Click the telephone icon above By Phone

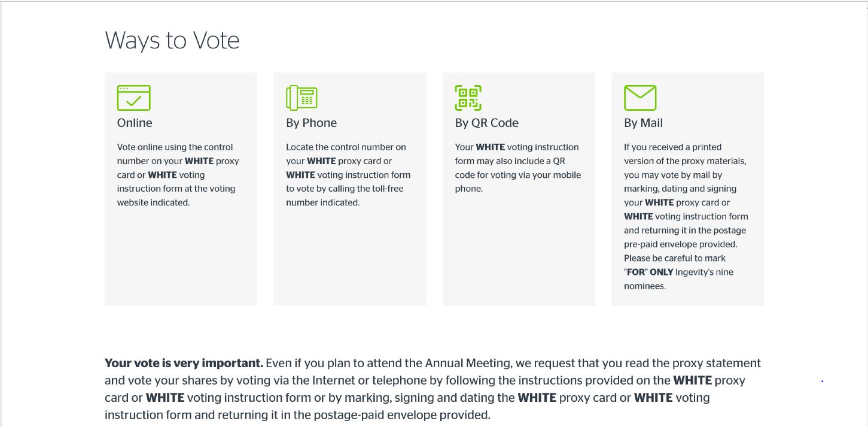coord(301,98)
